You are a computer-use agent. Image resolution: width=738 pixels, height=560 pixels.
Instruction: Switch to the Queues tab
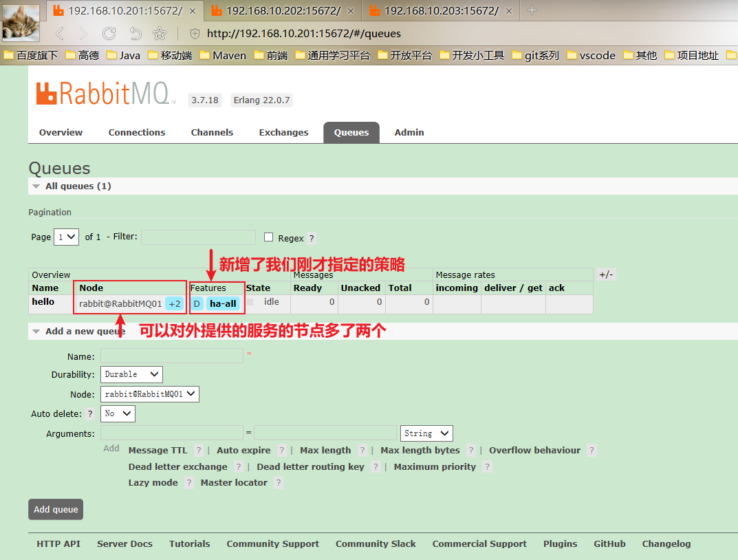click(x=351, y=132)
